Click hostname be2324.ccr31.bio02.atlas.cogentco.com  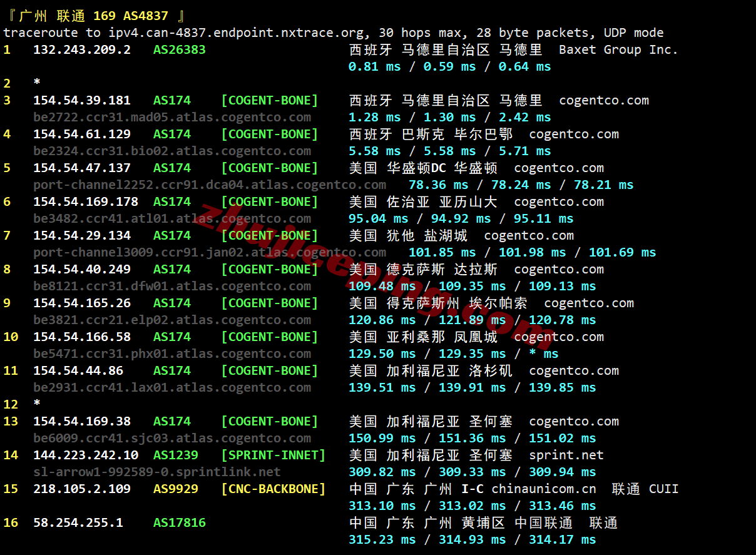pos(172,151)
